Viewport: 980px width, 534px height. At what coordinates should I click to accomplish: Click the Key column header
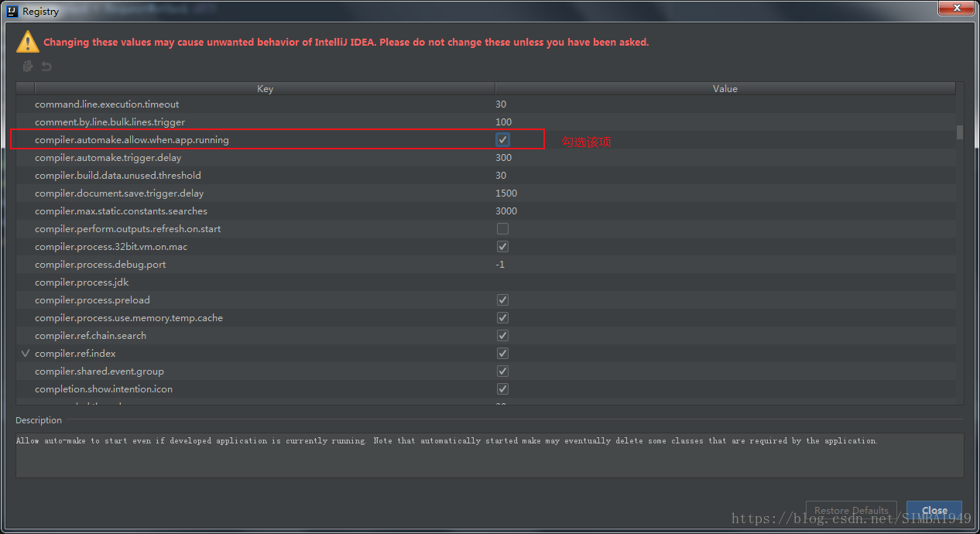(x=265, y=89)
